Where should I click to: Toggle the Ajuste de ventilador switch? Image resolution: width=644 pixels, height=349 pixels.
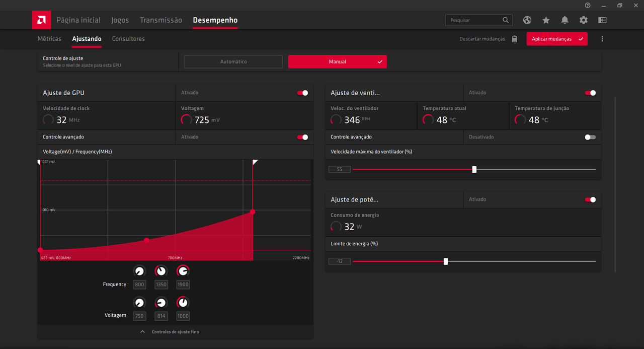590,93
